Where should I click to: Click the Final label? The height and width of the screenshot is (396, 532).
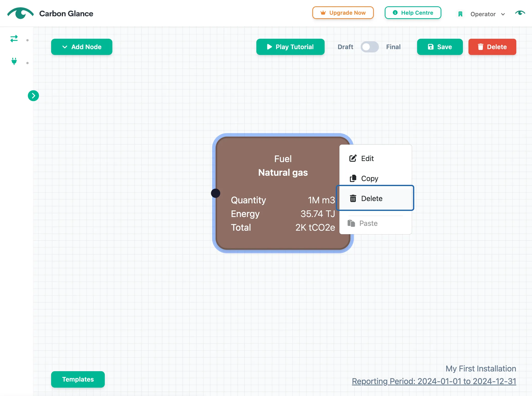point(393,47)
